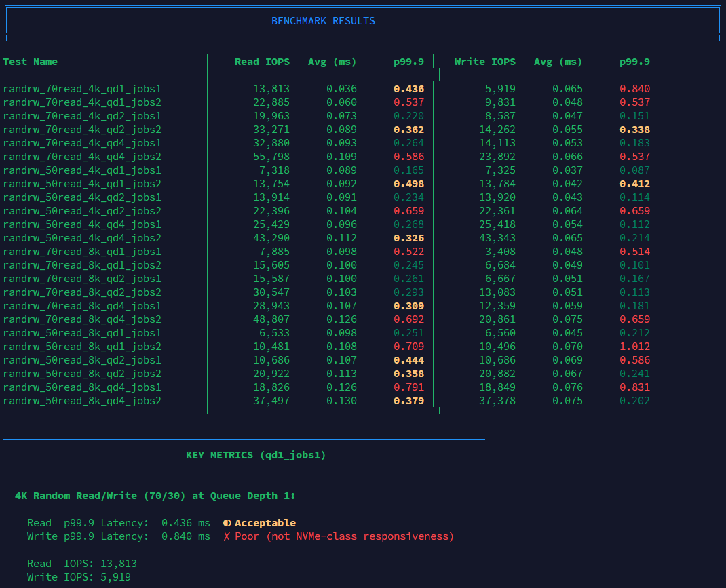Screen dimensions: 726x588
Task: Click read average latency 0.036
Action: (342, 89)
